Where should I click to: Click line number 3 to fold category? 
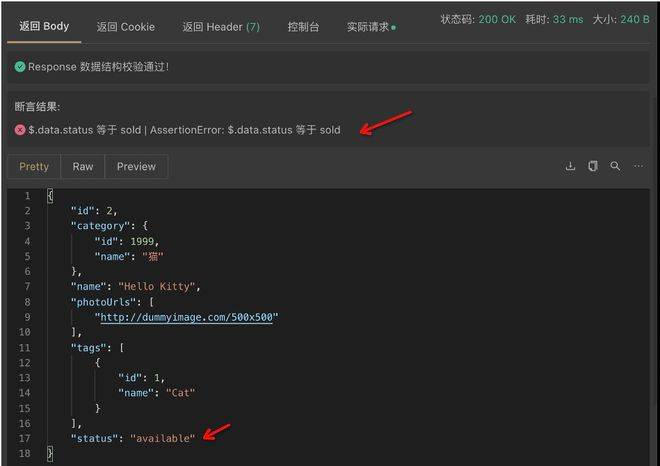click(x=26, y=226)
